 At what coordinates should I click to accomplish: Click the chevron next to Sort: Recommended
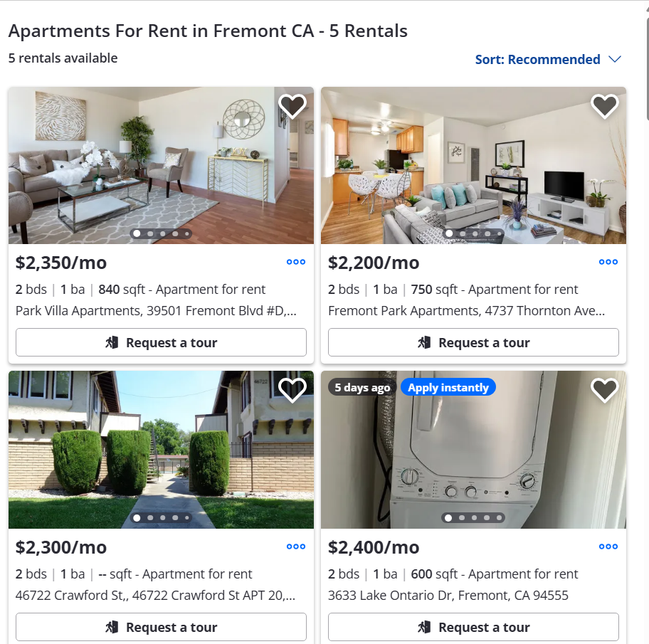coord(616,60)
